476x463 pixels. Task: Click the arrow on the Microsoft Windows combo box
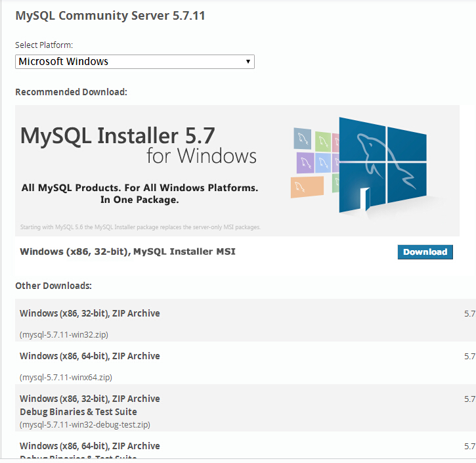coord(248,62)
